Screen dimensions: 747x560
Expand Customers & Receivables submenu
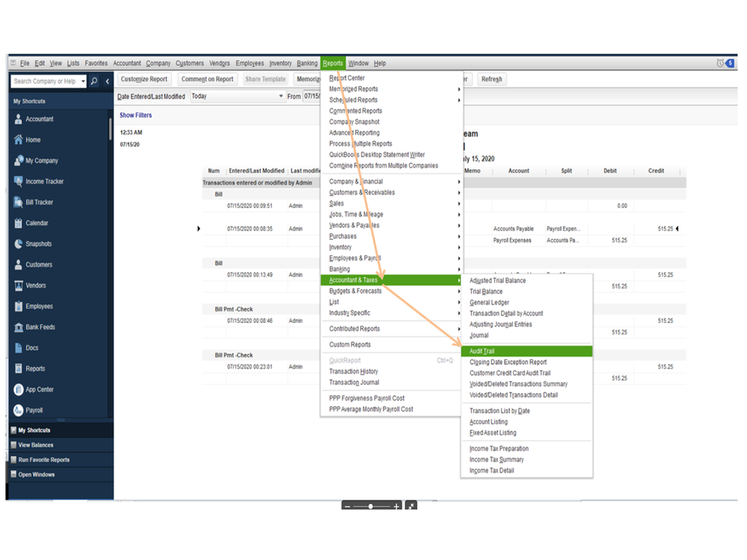tap(392, 192)
